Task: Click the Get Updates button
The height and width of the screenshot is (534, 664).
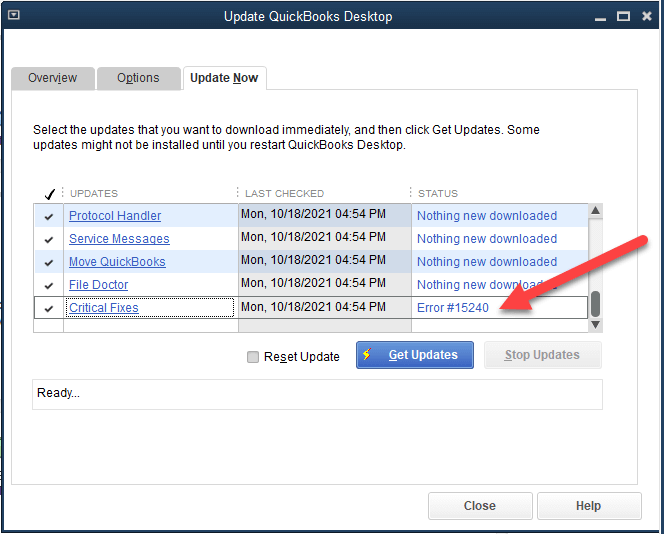Action: point(415,355)
